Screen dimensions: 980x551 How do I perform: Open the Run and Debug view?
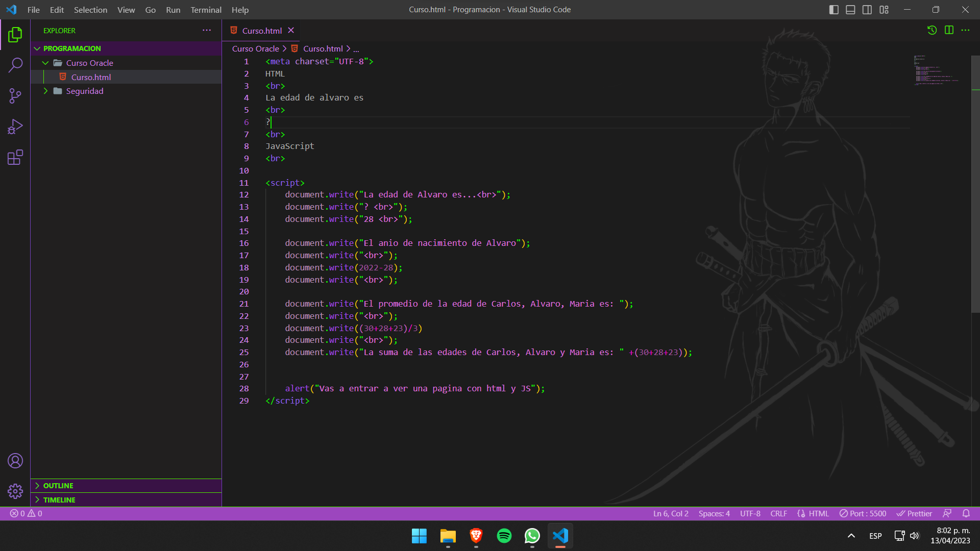15,127
